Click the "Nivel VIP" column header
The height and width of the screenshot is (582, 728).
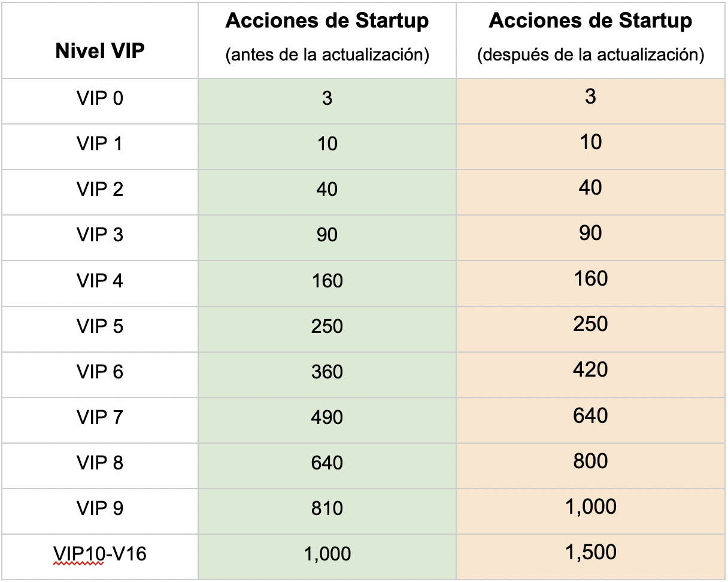[100, 51]
